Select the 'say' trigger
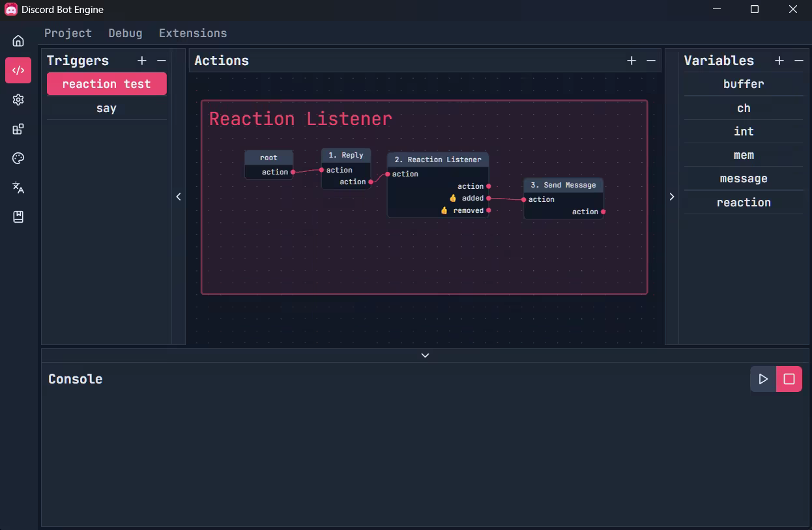812x530 pixels. click(106, 108)
